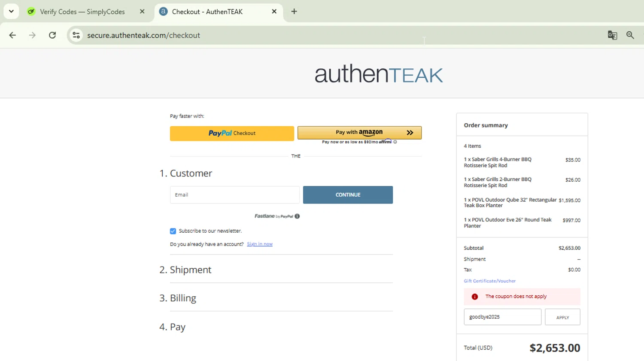The width and height of the screenshot is (644, 361).
Task: Click the Tax $0.00 value
Action: click(574, 270)
